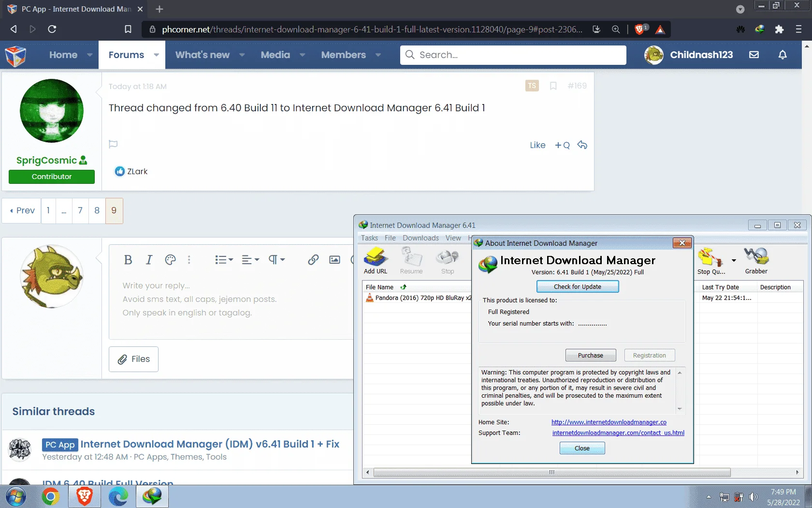The image size is (812, 508).
Task: Insert a link with the chain icon
Action: 313,260
